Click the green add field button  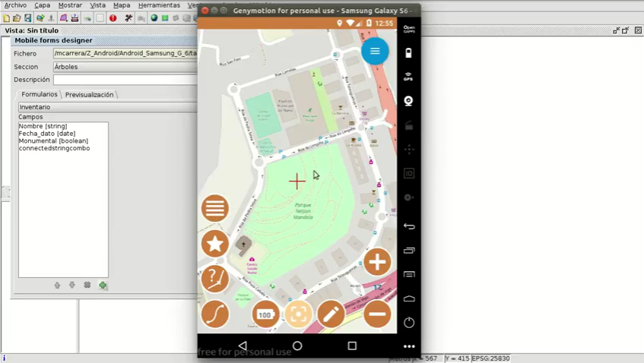[x=103, y=286]
